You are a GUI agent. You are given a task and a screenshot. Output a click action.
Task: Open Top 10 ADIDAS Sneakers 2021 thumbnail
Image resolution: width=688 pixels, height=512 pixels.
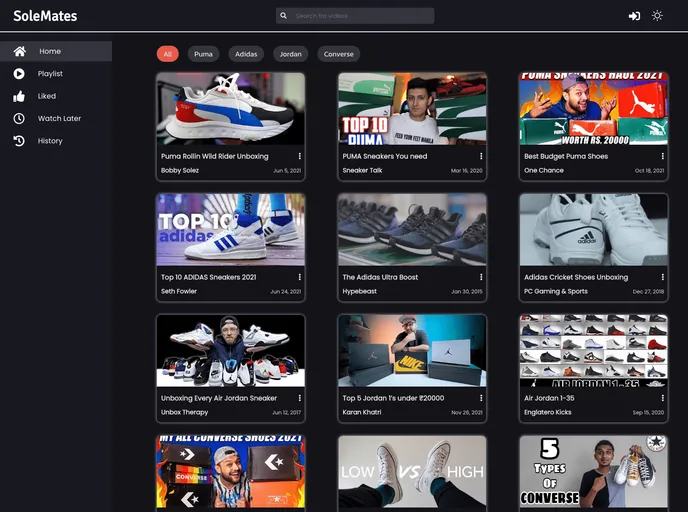pyautogui.click(x=231, y=229)
